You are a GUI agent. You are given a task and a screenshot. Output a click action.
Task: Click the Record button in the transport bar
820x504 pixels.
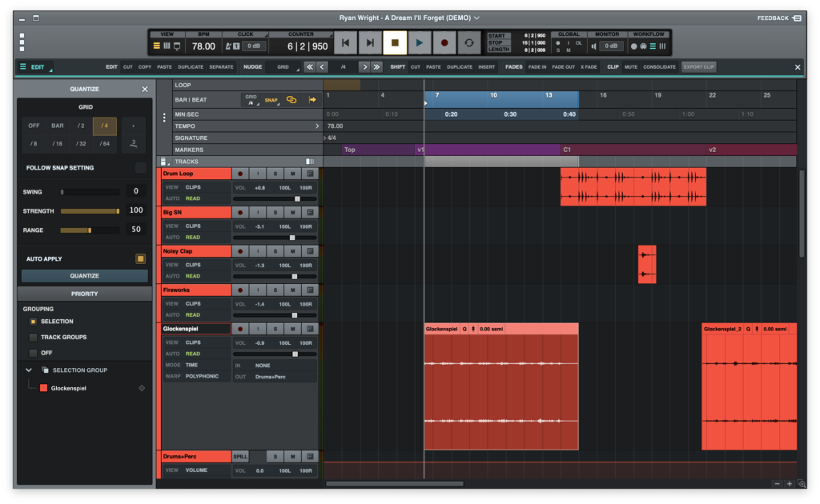444,42
